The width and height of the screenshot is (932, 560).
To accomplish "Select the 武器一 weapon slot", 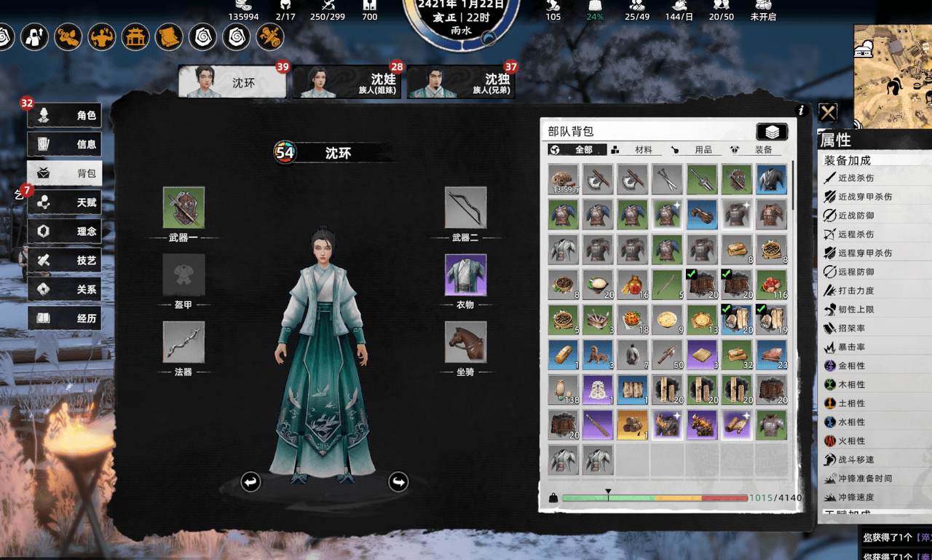I will pos(183,208).
